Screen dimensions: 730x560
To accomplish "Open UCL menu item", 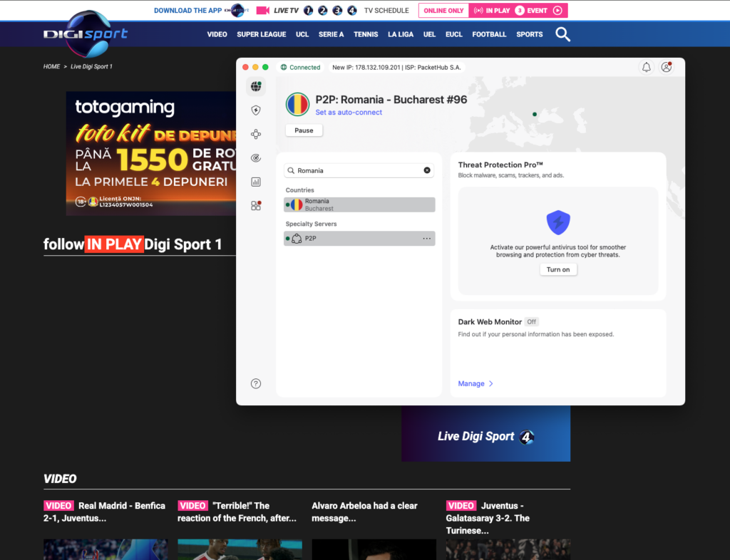I will coord(302,34).
